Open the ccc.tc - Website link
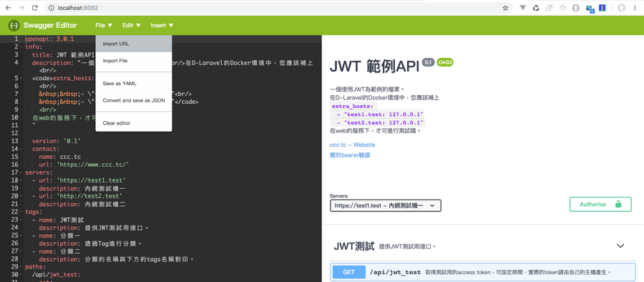Image resolution: width=644 pixels, height=282 pixels. [x=352, y=145]
